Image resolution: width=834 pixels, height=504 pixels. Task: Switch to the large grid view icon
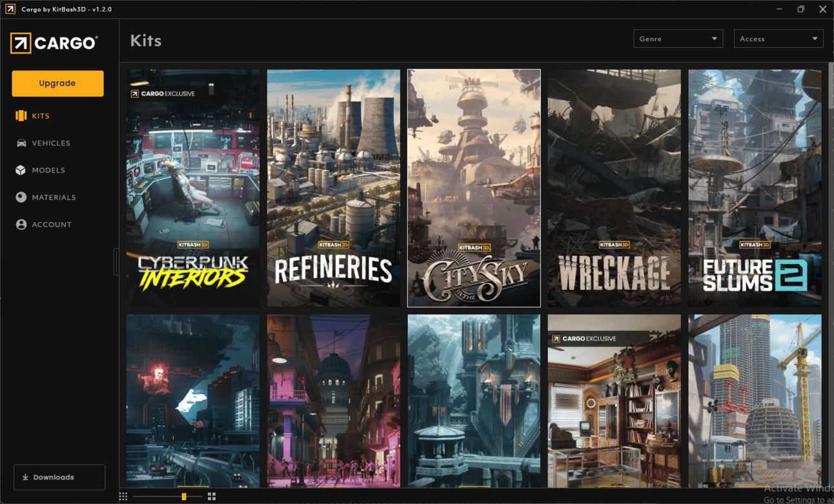(x=212, y=496)
